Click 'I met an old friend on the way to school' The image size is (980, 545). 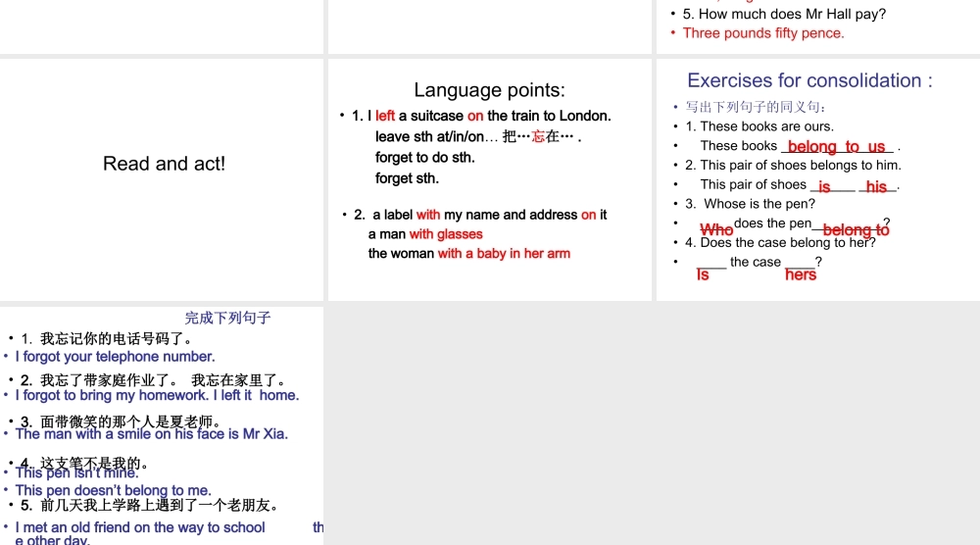(140, 527)
